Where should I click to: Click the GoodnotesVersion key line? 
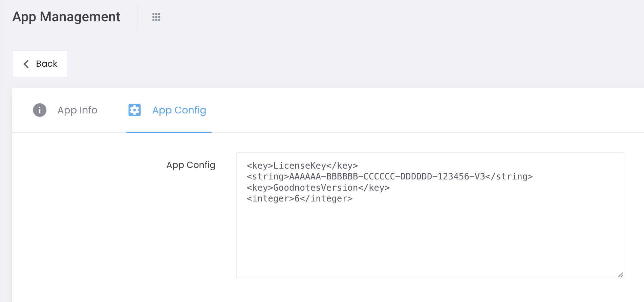coord(318,188)
